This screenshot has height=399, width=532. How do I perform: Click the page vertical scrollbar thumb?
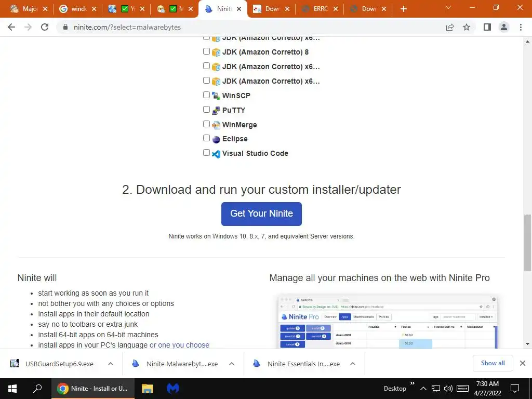click(x=527, y=243)
